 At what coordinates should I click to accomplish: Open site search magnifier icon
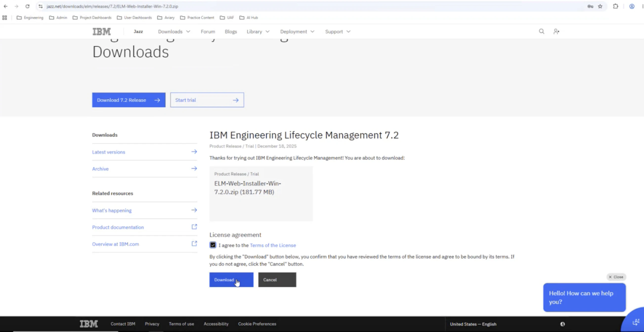coord(541,31)
